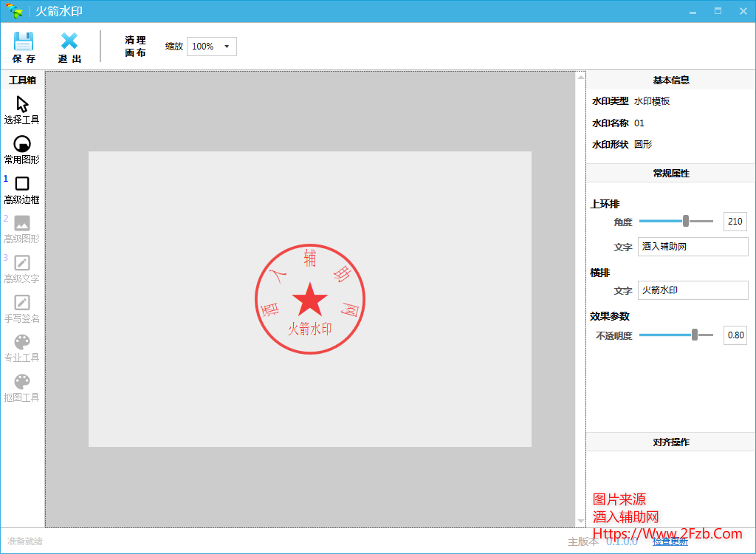Select the Advanced Border (高级边框) tool
Viewport: 756px width, 554px height.
click(x=22, y=184)
